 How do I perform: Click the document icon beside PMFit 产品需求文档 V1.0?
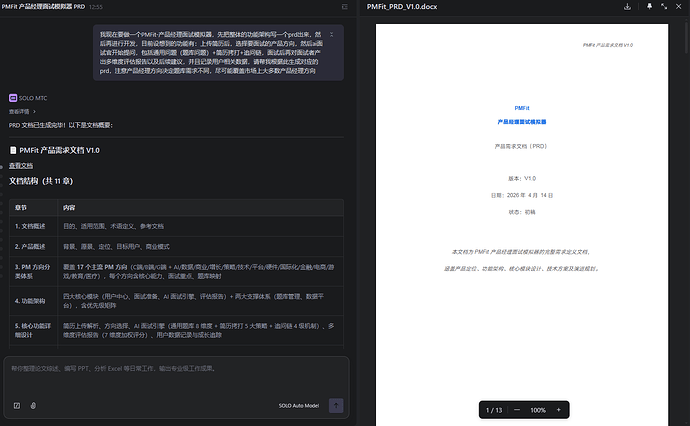tap(13, 151)
